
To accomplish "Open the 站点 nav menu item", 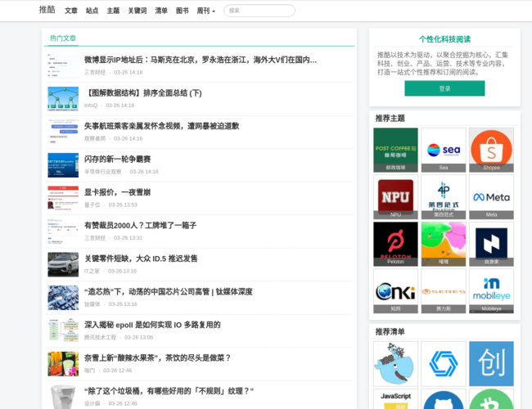I will [x=92, y=11].
